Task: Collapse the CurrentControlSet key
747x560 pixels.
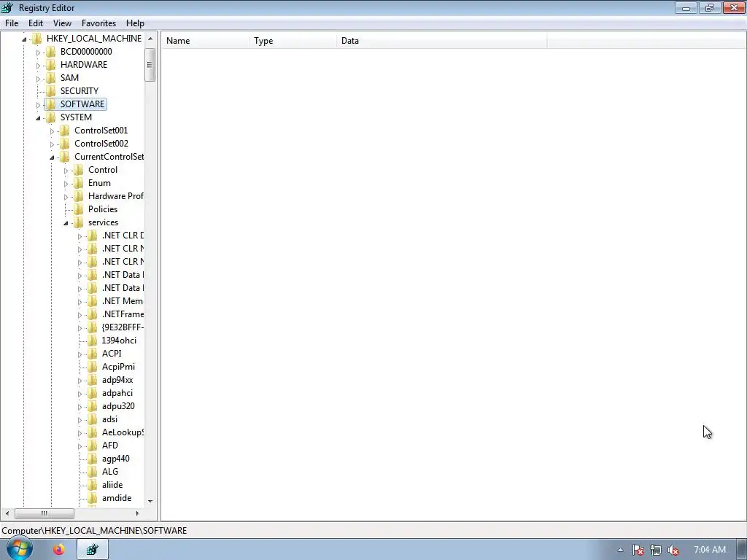Action: [52, 157]
